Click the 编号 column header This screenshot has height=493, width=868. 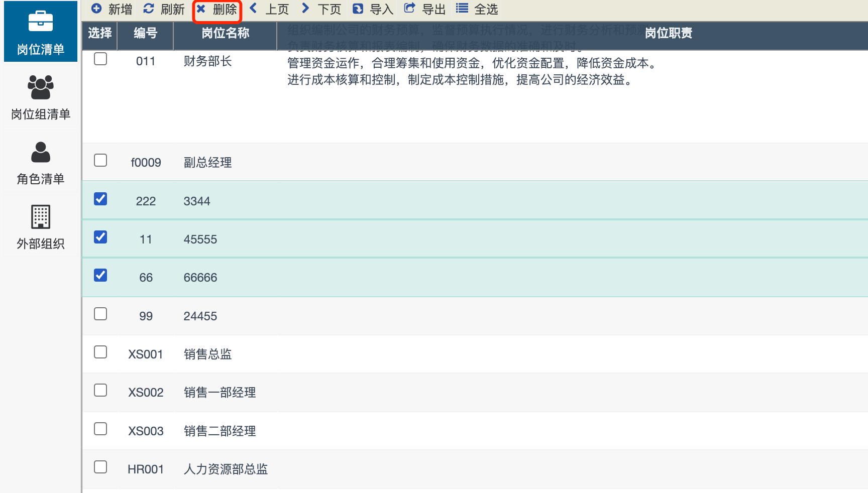tap(145, 33)
